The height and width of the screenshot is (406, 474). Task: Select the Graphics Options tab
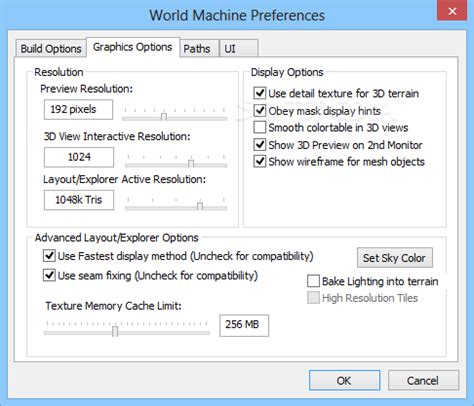133,47
